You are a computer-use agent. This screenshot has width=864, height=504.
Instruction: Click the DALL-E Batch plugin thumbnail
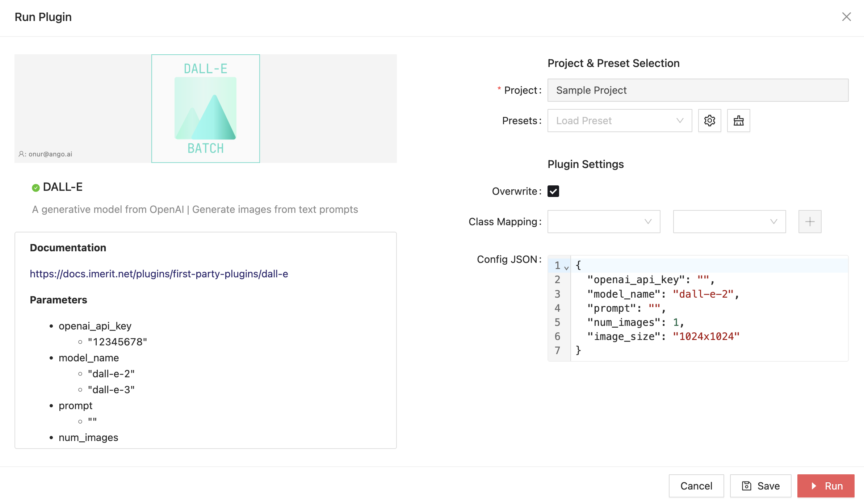[x=205, y=109]
